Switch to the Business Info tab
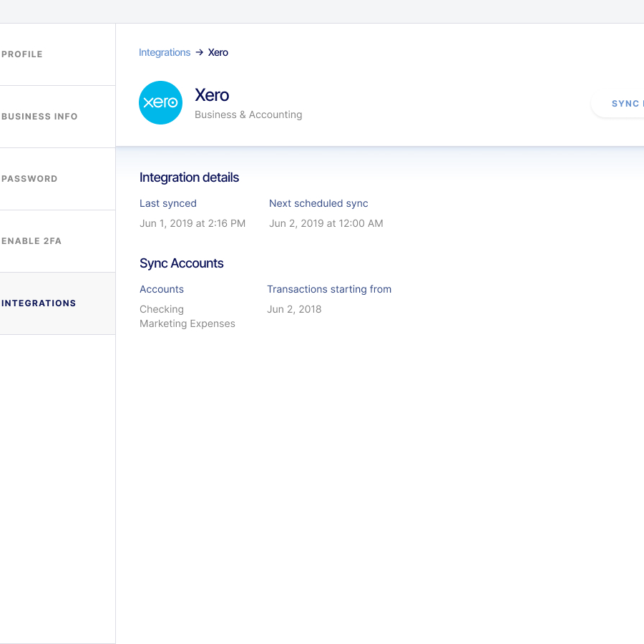 57,117
